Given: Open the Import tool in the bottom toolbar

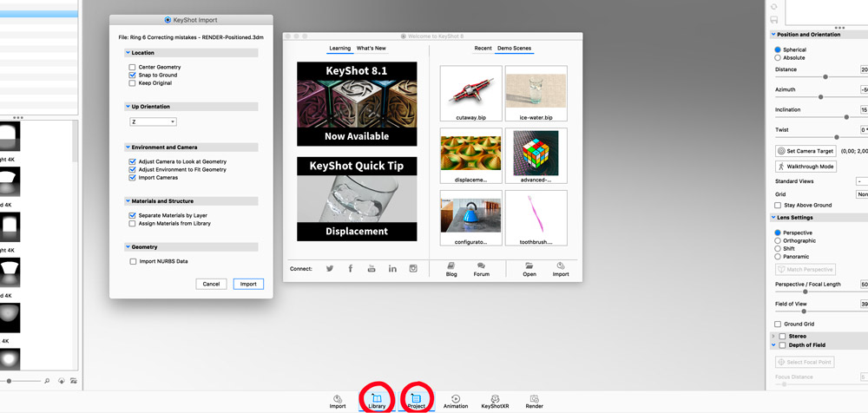Looking at the screenshot, I should pos(338,402).
